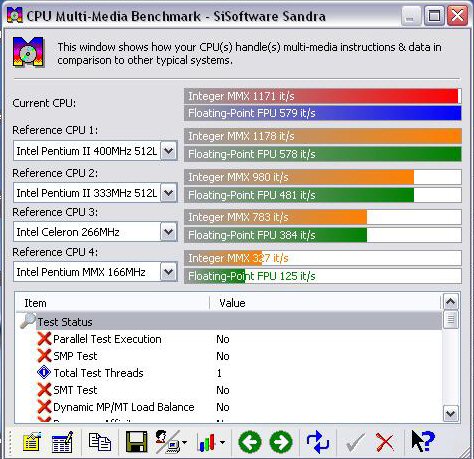Select the SMP Test row
Viewport: 474px width, 459px height.
(229, 356)
